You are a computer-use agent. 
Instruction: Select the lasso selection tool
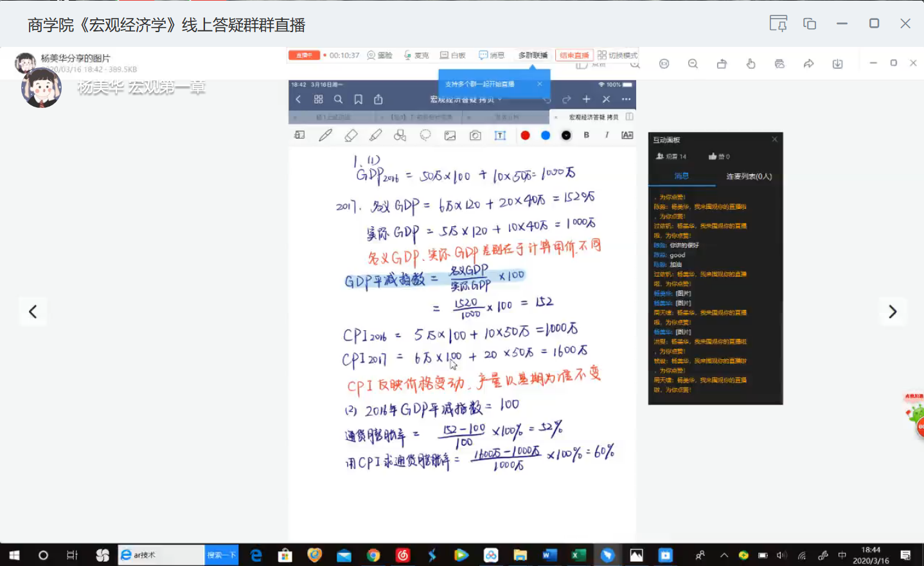[x=425, y=135]
